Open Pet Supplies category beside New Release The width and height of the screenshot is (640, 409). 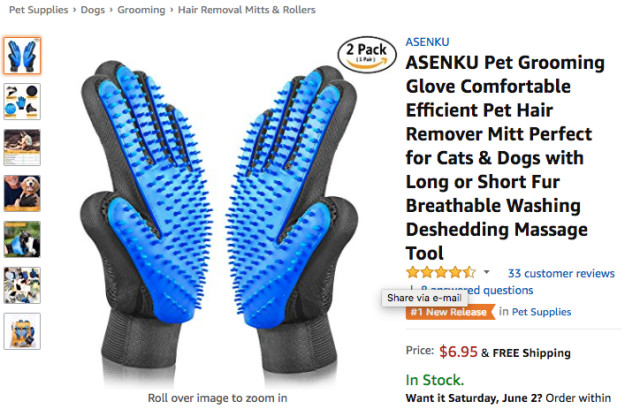click(541, 312)
